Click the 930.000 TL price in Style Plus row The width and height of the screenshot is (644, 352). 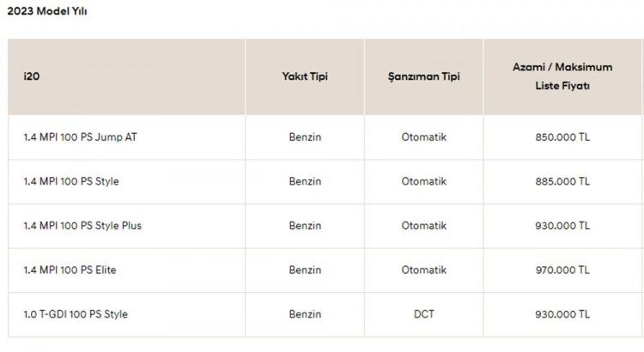pyautogui.click(x=562, y=226)
